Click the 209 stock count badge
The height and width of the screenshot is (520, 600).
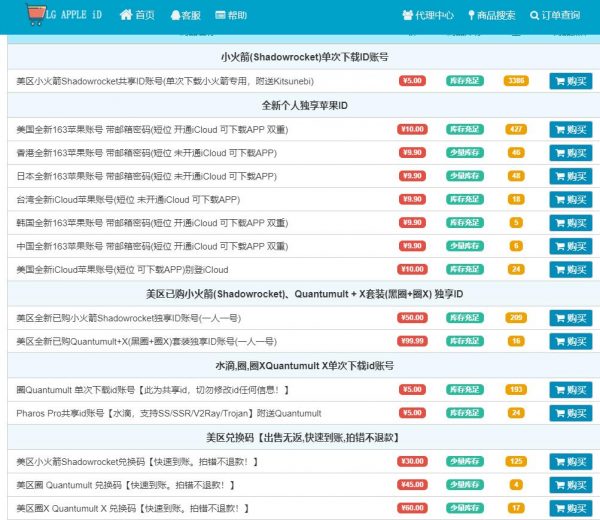(x=516, y=318)
